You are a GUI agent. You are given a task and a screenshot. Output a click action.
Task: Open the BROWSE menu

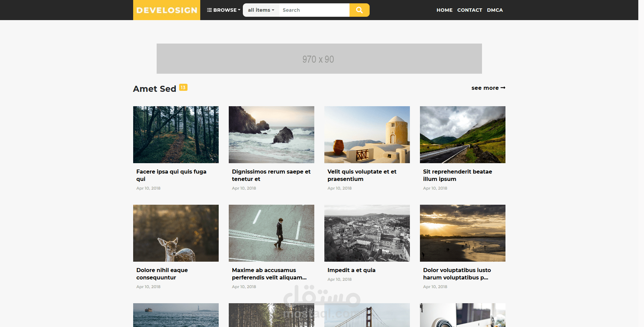tap(224, 10)
